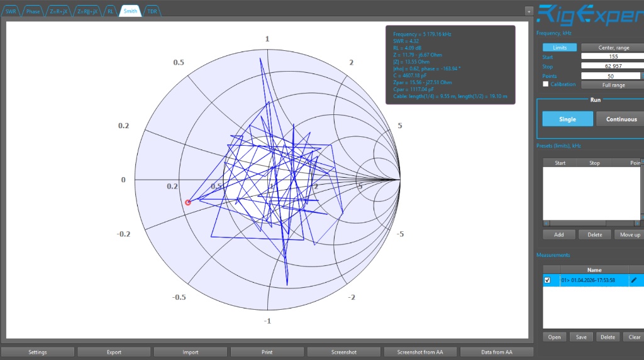Click the red marker on the Smith chart
The image size is (644, 360).
click(188, 202)
